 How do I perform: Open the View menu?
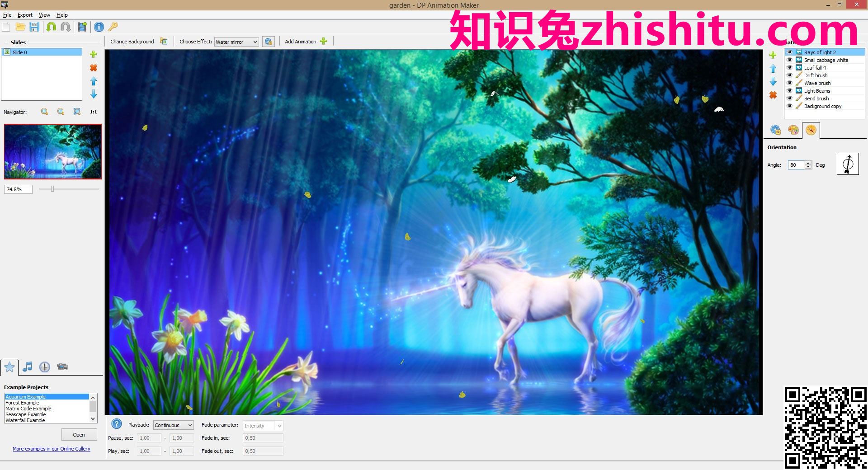pyautogui.click(x=44, y=15)
